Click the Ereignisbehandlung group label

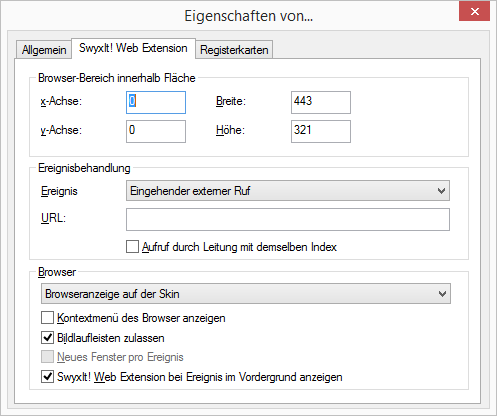tap(84, 168)
